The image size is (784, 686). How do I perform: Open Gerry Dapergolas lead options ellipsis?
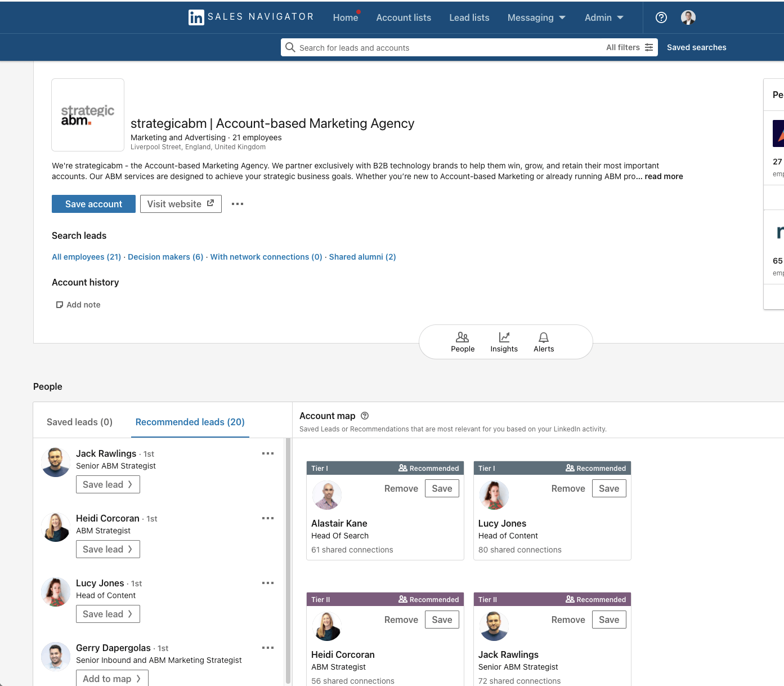click(x=268, y=648)
